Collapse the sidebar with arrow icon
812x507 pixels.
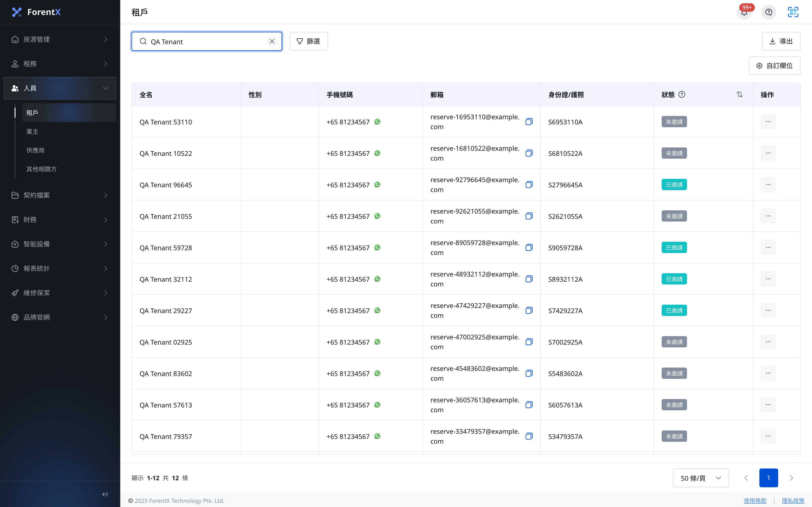[105, 494]
